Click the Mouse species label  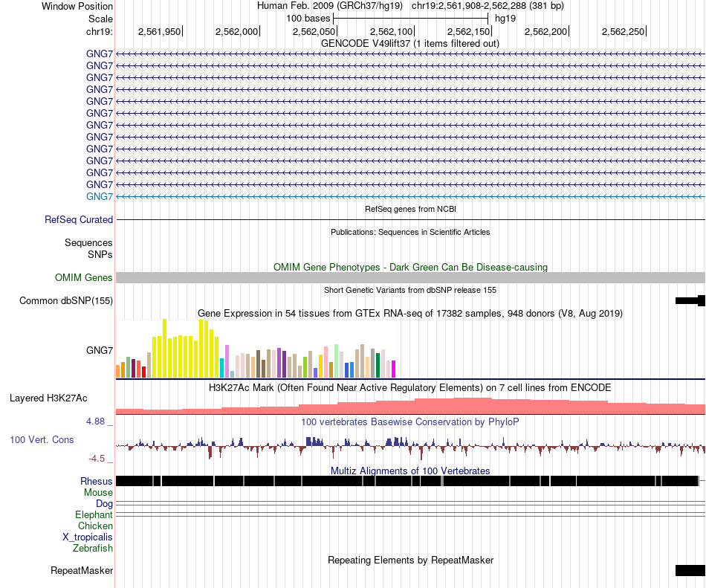[98, 493]
